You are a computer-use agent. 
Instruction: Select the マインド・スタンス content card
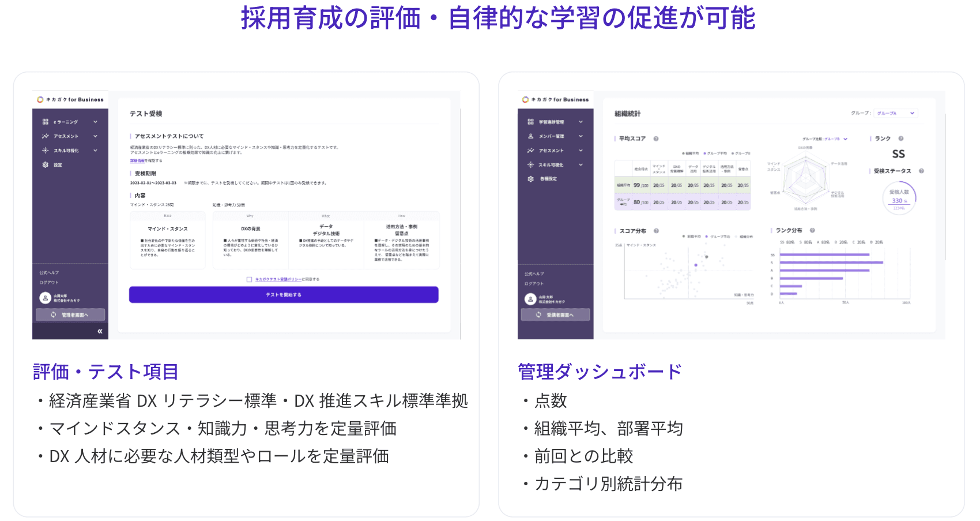[168, 241]
